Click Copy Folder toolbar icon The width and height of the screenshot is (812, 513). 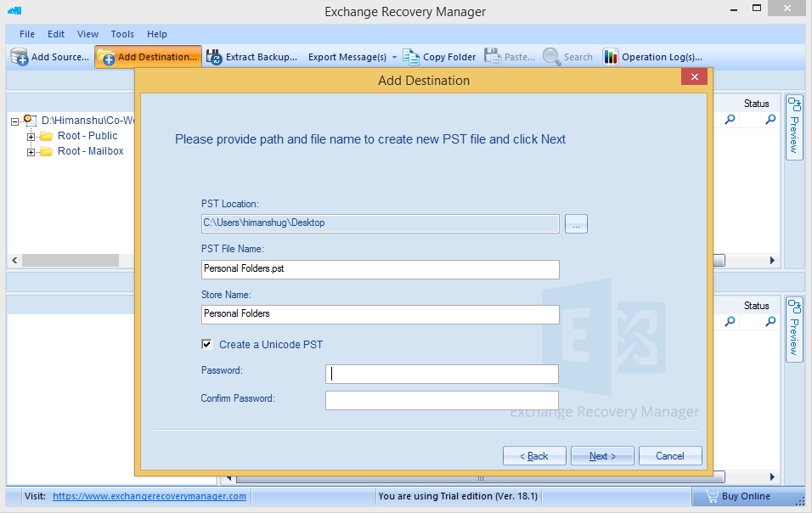tap(411, 57)
